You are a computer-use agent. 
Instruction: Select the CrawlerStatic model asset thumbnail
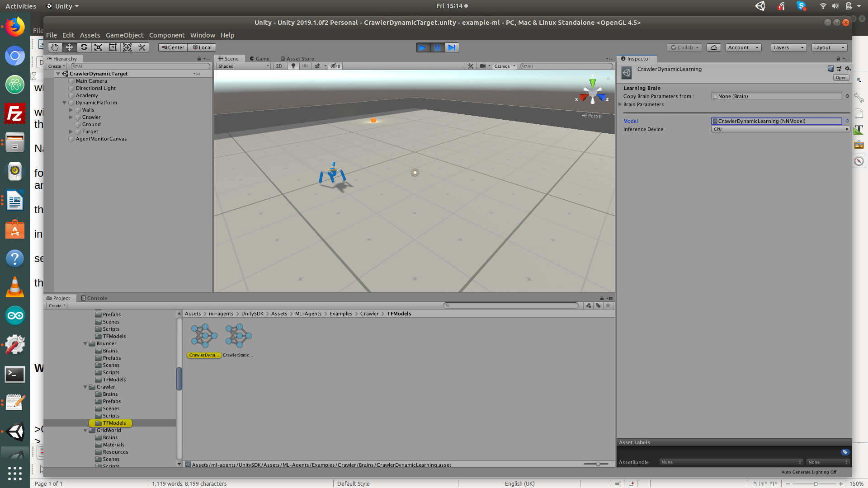[238, 336]
